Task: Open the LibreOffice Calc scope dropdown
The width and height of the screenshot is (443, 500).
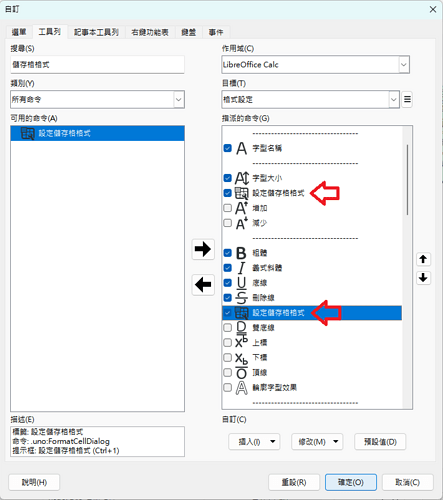Action: click(x=315, y=65)
